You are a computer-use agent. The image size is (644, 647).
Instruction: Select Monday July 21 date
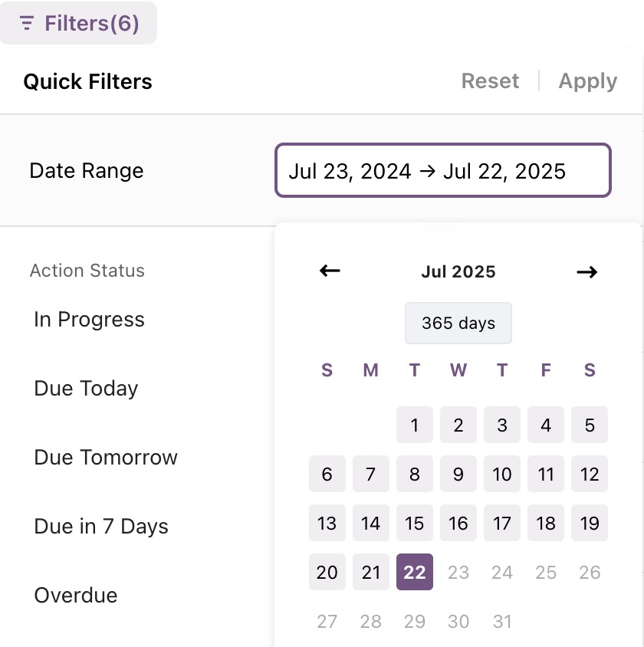[x=371, y=572]
